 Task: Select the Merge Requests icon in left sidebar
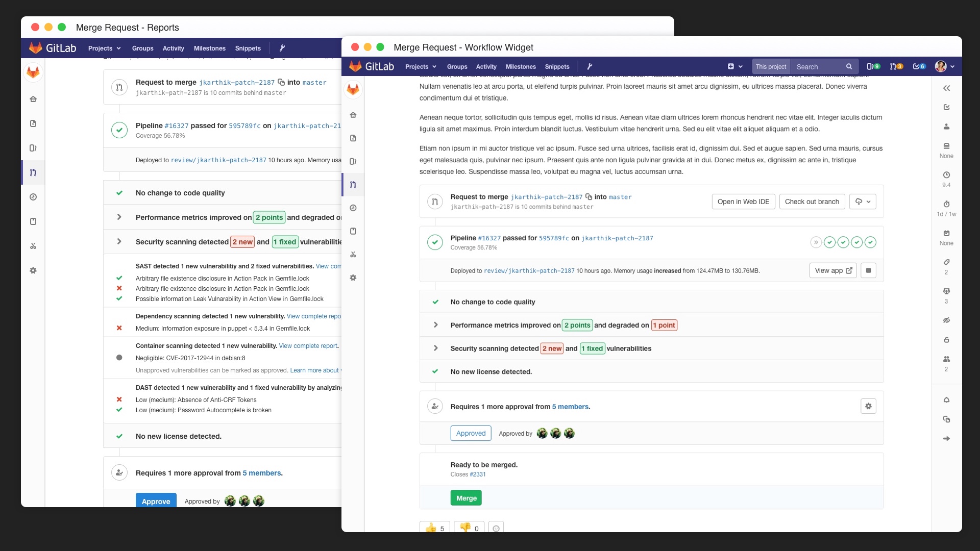(353, 185)
